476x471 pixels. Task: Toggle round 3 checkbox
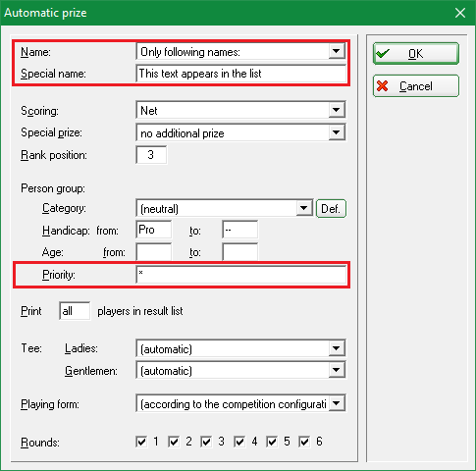coord(206,442)
